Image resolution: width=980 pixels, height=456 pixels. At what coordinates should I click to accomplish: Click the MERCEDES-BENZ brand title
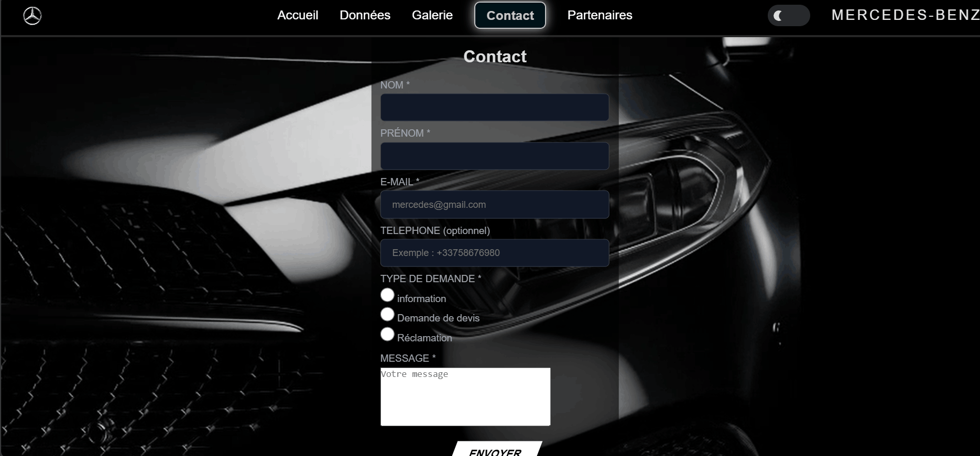tap(905, 15)
